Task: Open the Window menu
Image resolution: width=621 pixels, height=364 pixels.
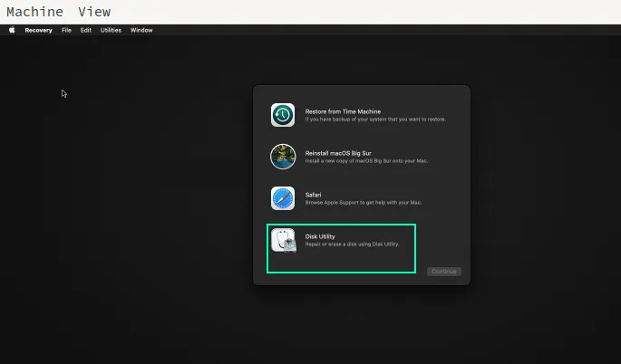Action: click(x=141, y=30)
